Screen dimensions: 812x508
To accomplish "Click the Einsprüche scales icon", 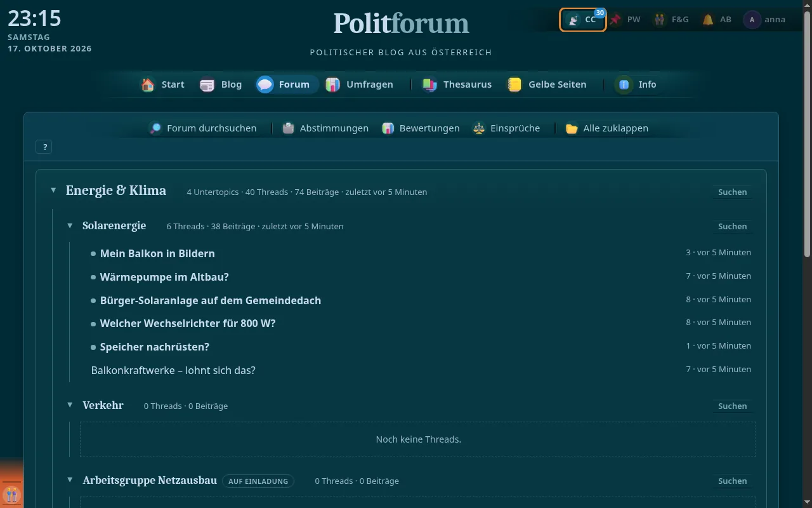I will point(479,128).
